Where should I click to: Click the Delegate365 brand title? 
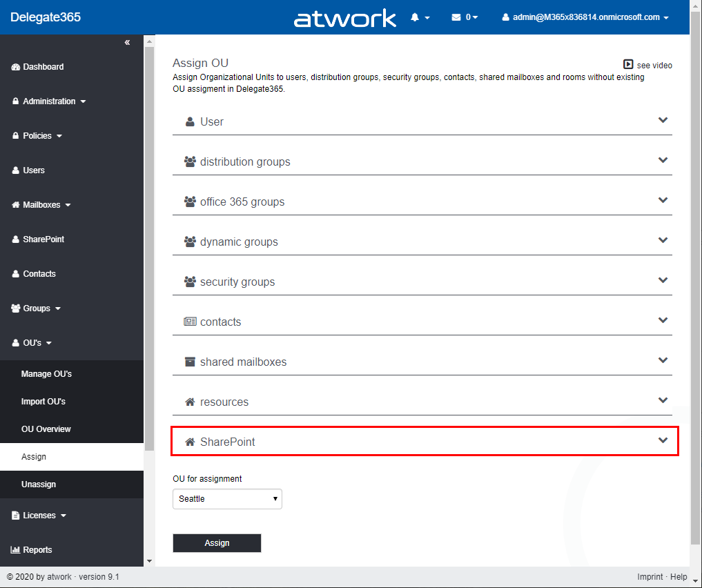coord(46,17)
